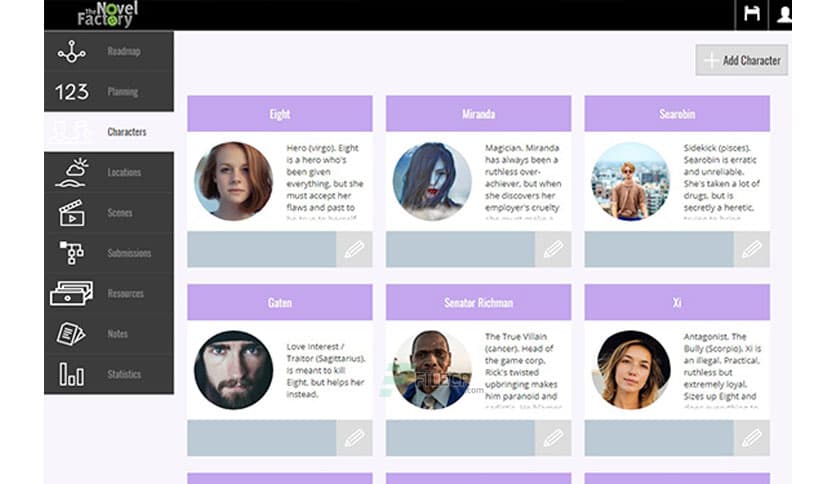836x484 pixels.
Task: Click Miranda's portrait thumbnail
Action: point(432,181)
